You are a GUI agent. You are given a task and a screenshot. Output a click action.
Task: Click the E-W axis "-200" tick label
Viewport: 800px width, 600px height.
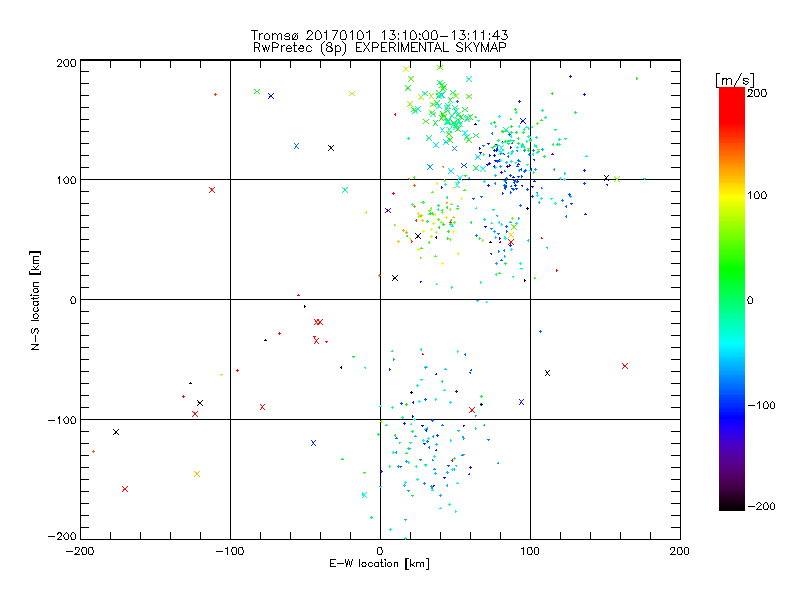pos(80,551)
